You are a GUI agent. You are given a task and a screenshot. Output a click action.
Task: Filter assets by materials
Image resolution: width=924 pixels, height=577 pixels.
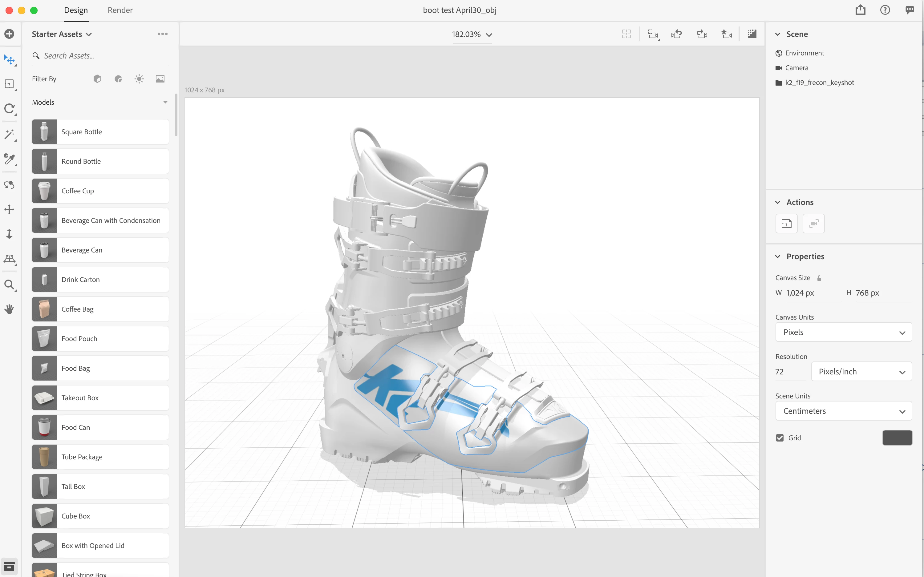point(118,79)
